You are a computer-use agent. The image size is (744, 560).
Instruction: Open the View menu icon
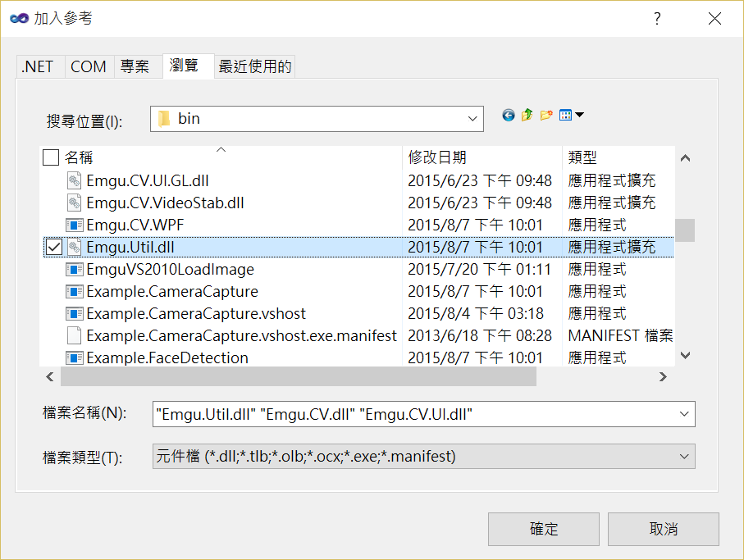tap(566, 116)
